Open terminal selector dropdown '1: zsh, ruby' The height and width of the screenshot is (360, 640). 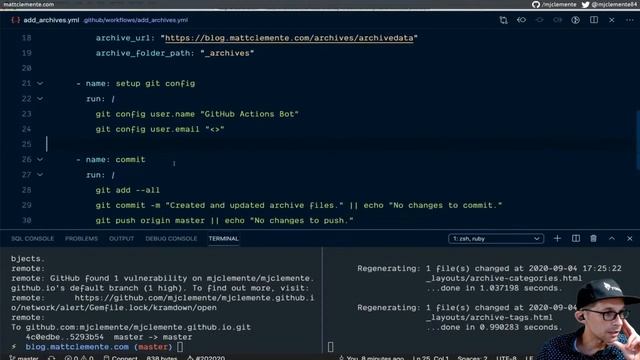click(x=496, y=238)
